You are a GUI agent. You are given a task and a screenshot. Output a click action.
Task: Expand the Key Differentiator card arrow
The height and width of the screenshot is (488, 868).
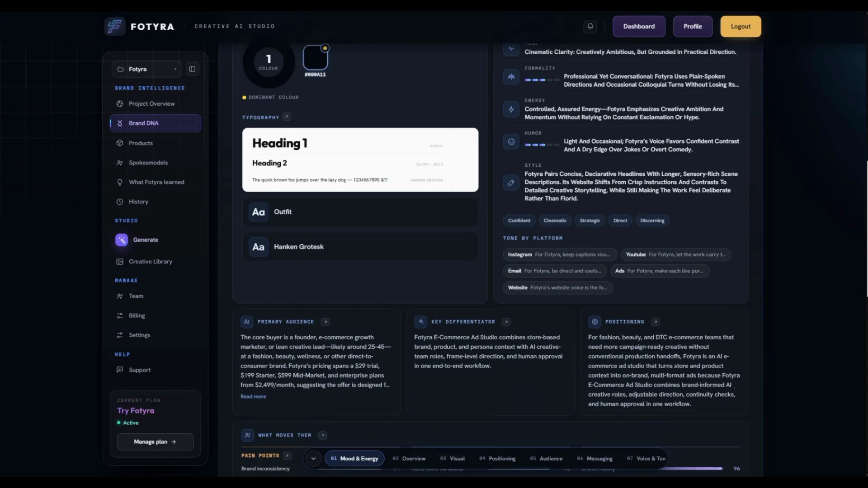pyautogui.click(x=506, y=322)
